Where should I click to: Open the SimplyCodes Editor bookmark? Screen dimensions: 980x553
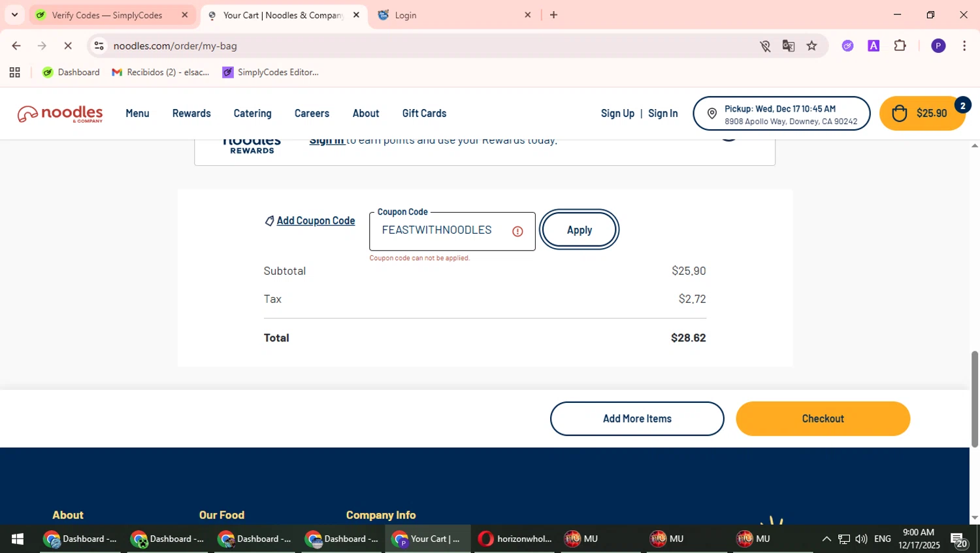270,72
